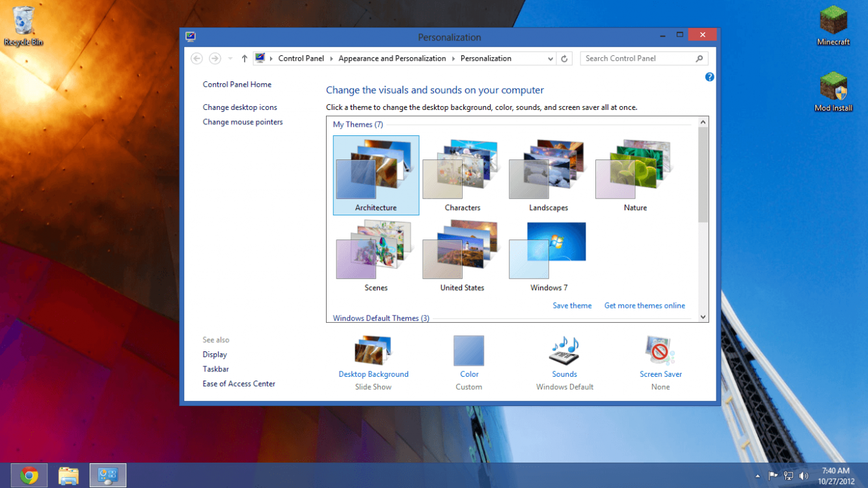868x488 pixels.
Task: Expand the address bar history dropdown
Action: pos(550,59)
